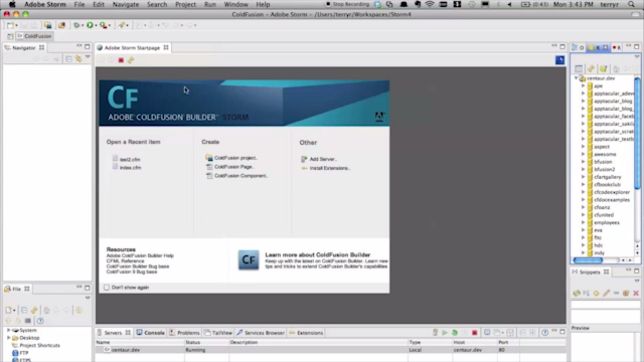Image resolution: width=644 pixels, height=362 pixels.
Task: Click the help question-mark icon in Servers panel
Action: [x=545, y=333]
